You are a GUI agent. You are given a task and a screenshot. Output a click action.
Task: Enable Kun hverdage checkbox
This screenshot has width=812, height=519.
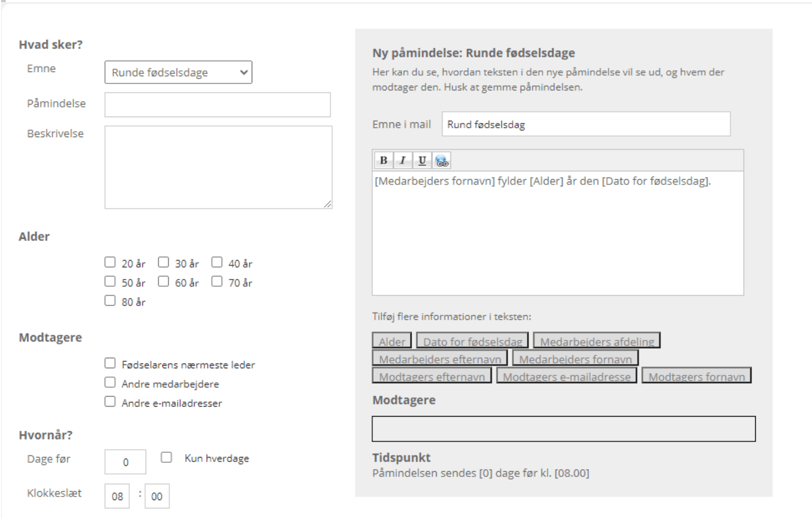[x=167, y=458]
